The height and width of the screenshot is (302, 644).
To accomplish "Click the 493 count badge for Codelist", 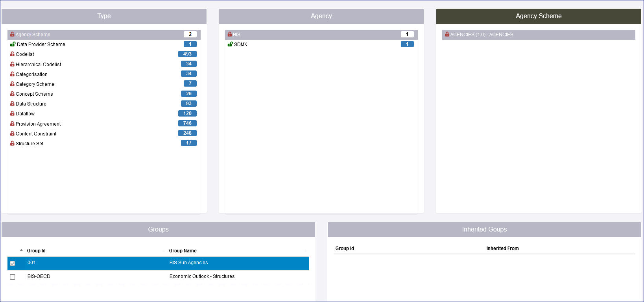I will click(x=187, y=54).
